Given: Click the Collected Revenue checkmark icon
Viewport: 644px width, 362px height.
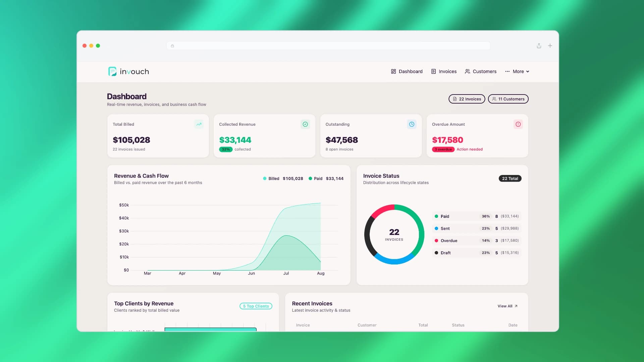Looking at the screenshot, I should click(x=305, y=124).
